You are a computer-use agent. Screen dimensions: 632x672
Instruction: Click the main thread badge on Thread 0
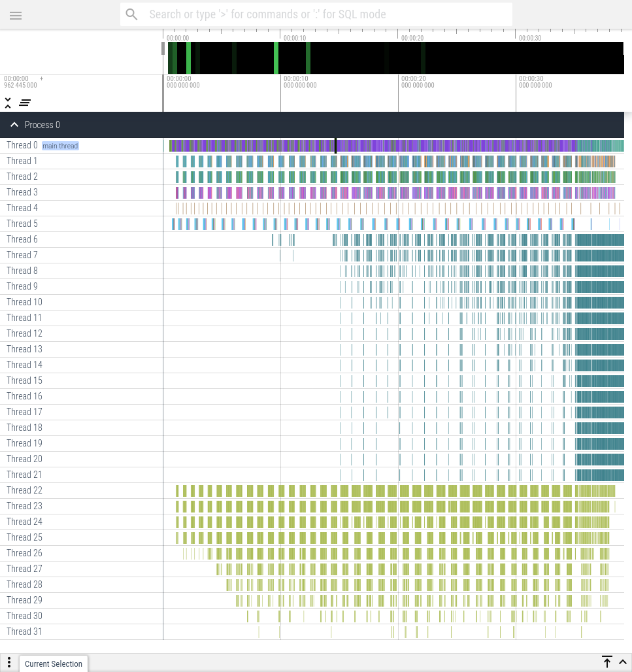click(x=60, y=146)
